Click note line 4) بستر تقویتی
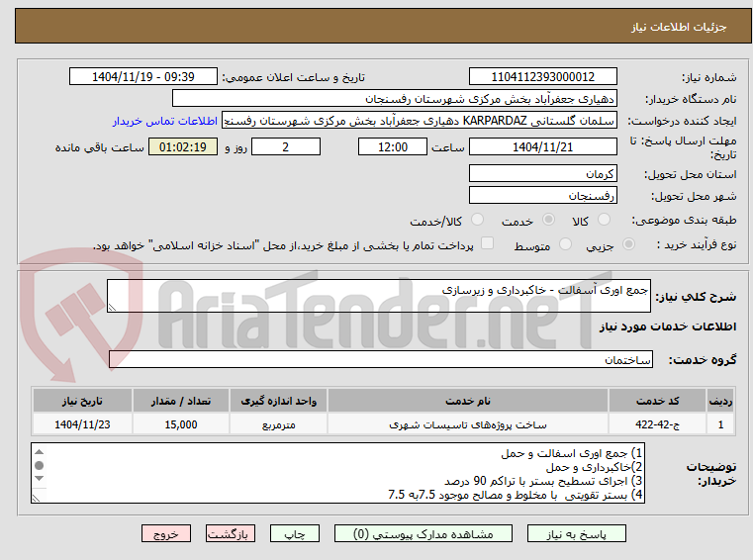The image size is (753, 560). pyautogui.click(x=516, y=495)
